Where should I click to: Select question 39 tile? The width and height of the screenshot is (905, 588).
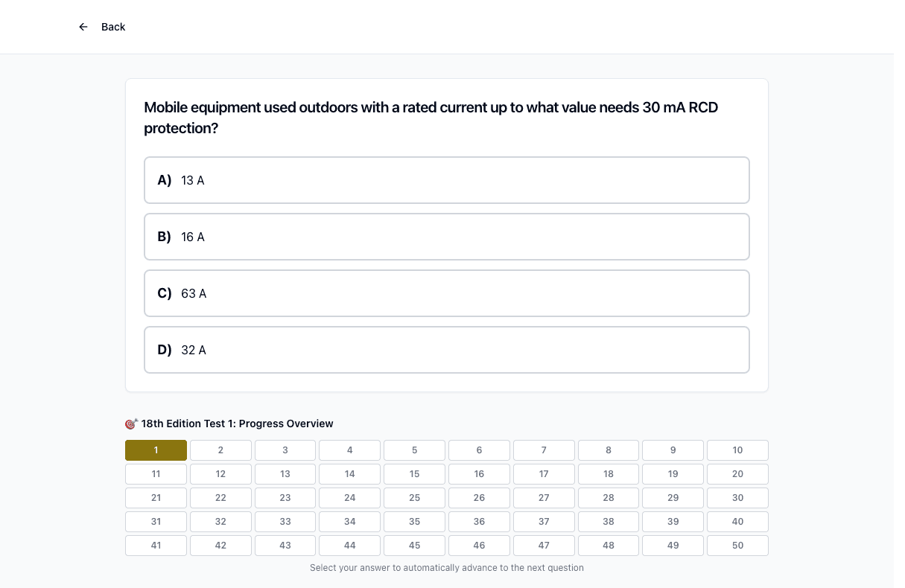pyautogui.click(x=673, y=522)
